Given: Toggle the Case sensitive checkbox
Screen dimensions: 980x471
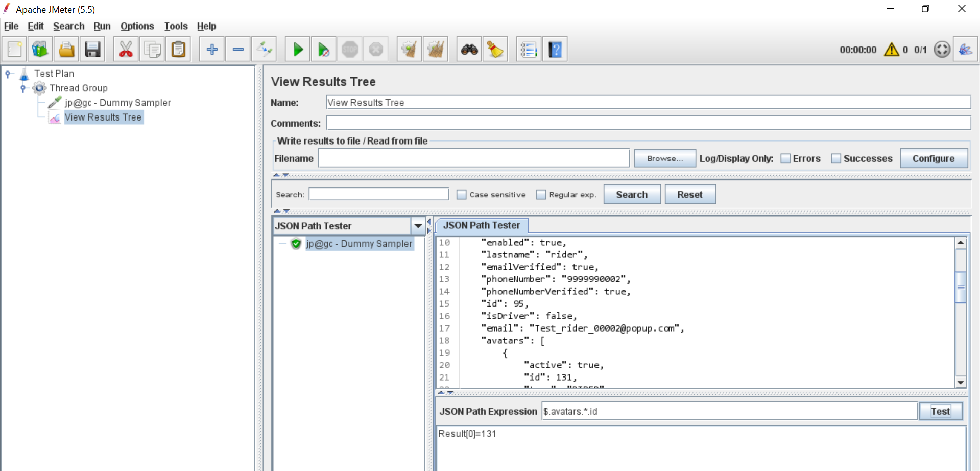Looking at the screenshot, I should 462,195.
